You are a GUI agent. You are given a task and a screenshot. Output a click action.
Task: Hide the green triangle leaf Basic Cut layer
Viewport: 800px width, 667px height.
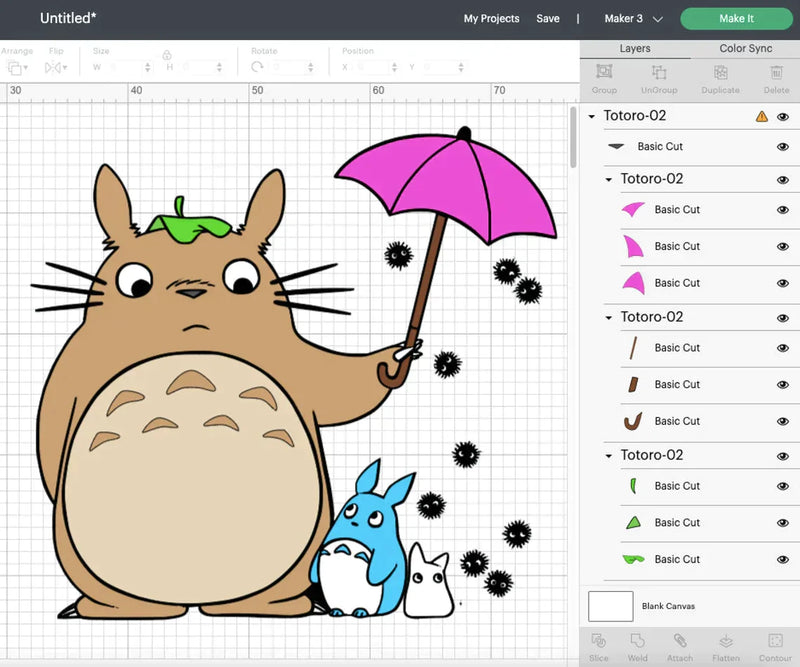(783, 523)
